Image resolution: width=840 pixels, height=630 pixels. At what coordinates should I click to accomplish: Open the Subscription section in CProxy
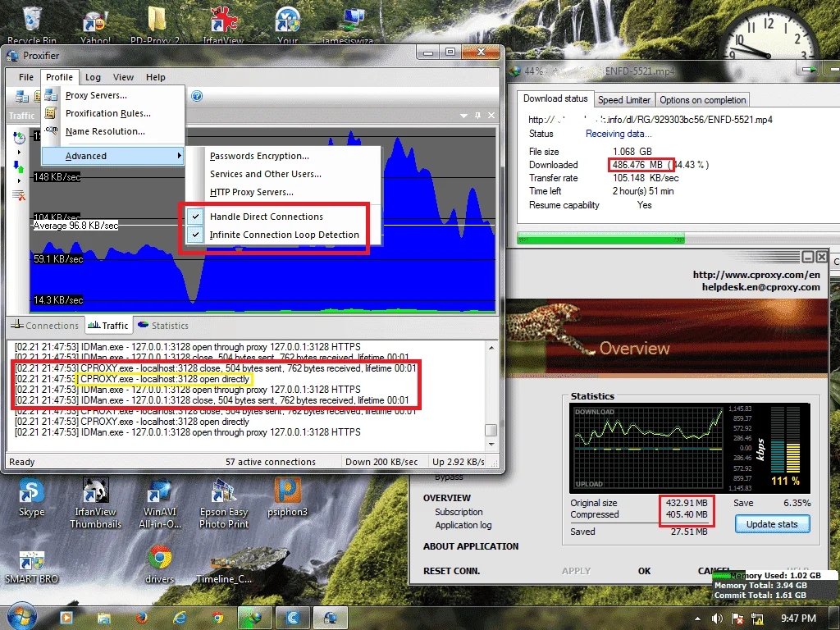pos(459,512)
